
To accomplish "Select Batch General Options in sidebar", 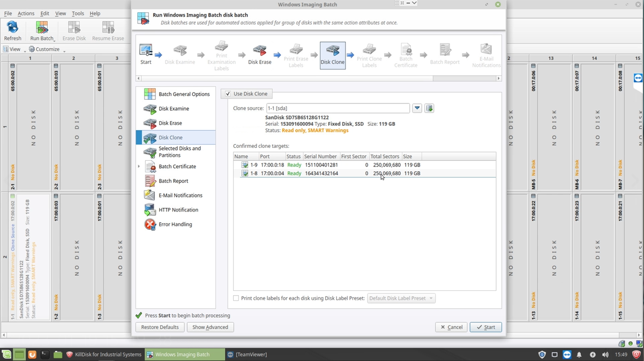I will click(176, 94).
